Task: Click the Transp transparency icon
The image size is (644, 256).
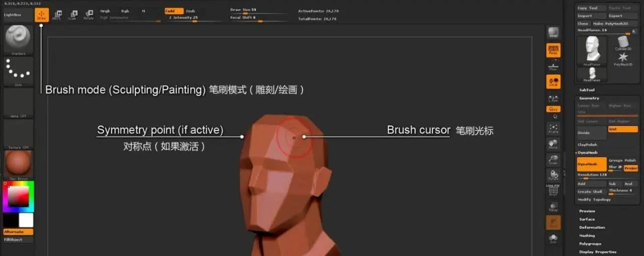Action: (x=553, y=207)
